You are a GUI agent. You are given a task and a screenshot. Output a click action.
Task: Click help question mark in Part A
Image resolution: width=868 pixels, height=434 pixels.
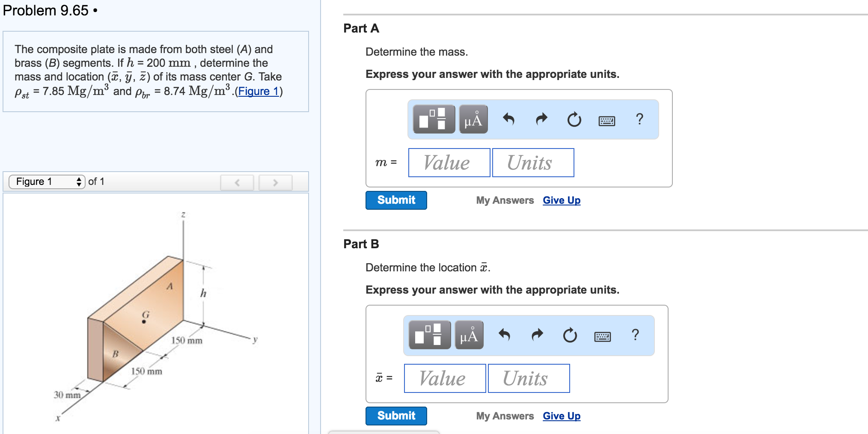coord(639,119)
